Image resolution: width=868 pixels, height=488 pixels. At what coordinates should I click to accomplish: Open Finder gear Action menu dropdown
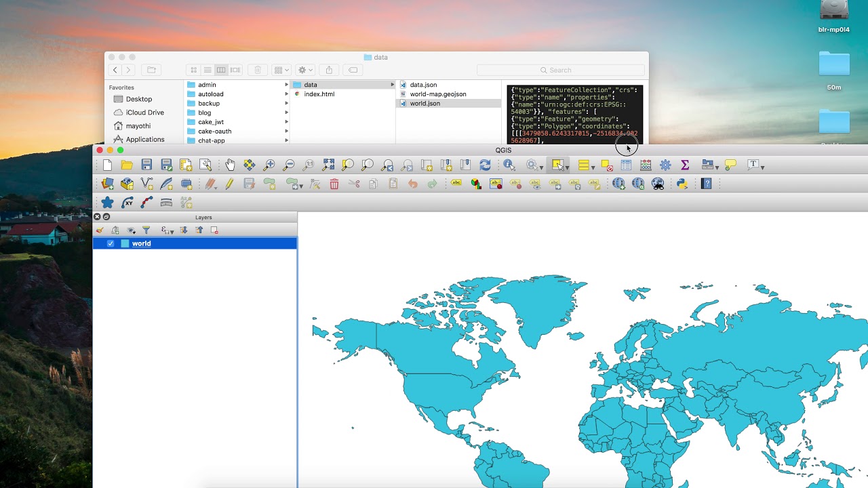point(305,70)
